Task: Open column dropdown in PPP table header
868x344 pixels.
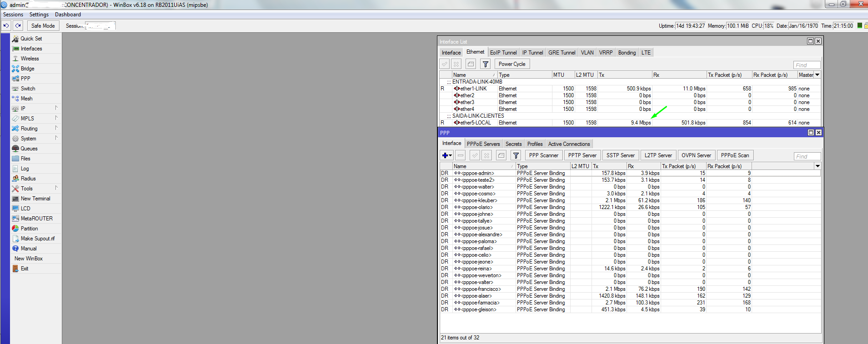Action: click(818, 166)
